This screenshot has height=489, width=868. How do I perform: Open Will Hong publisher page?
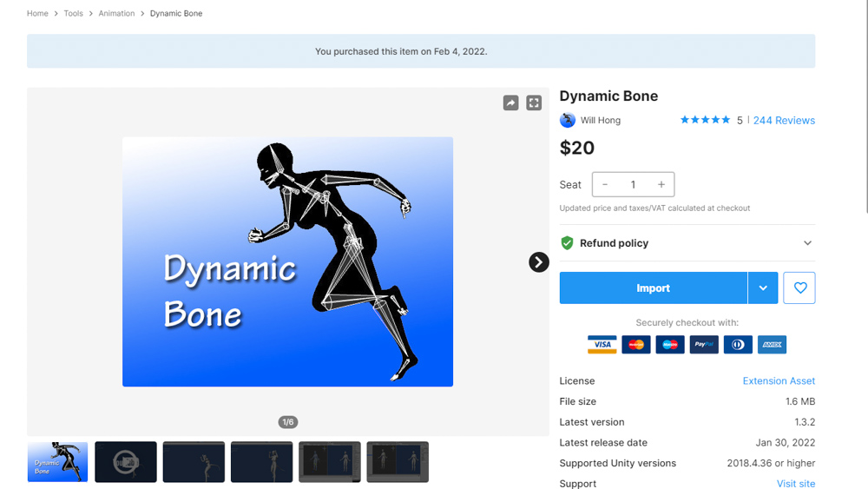[600, 120]
